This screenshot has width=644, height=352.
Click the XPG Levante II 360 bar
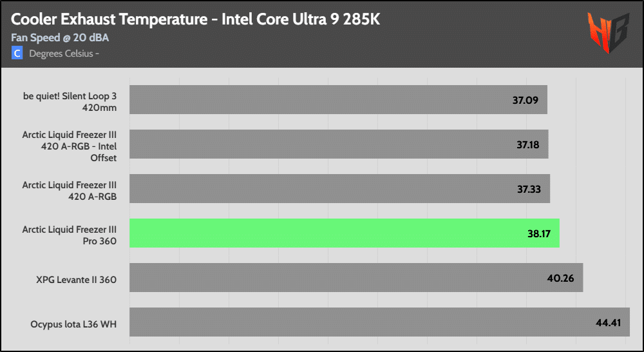356,277
